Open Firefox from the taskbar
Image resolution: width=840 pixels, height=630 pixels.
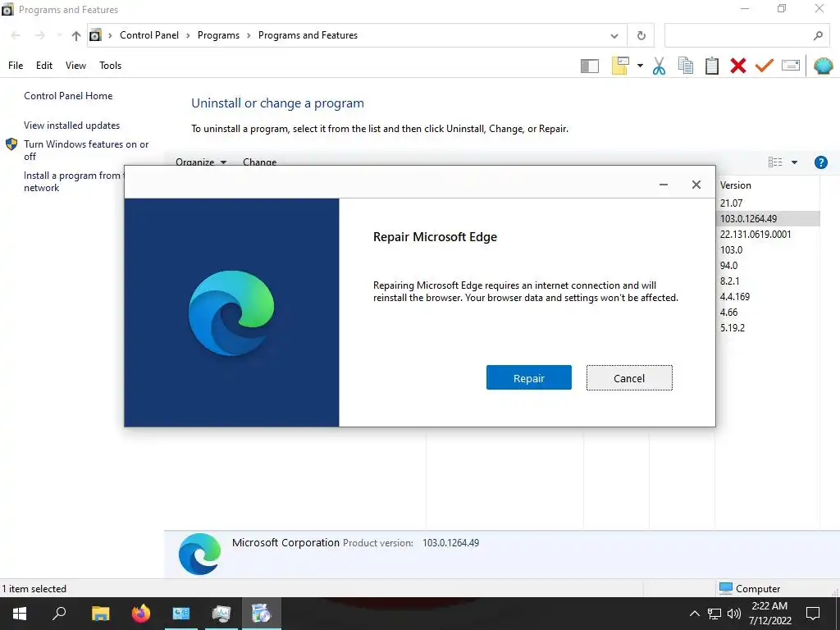pos(141,614)
